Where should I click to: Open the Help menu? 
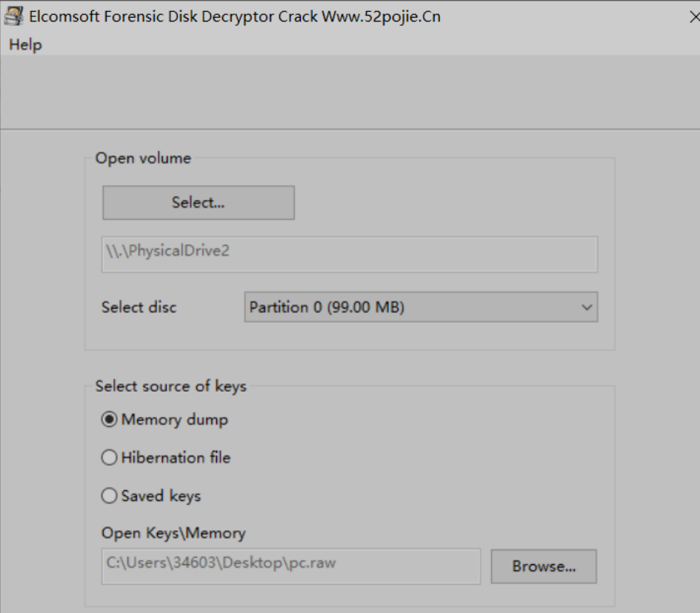25,44
